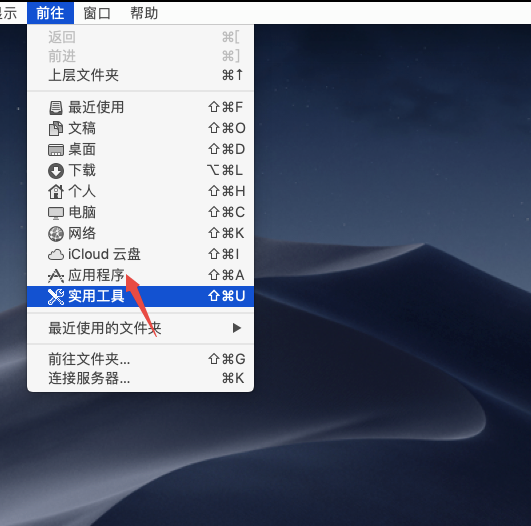Select 桌面 label in menu
The image size is (531, 526).
pos(82,149)
